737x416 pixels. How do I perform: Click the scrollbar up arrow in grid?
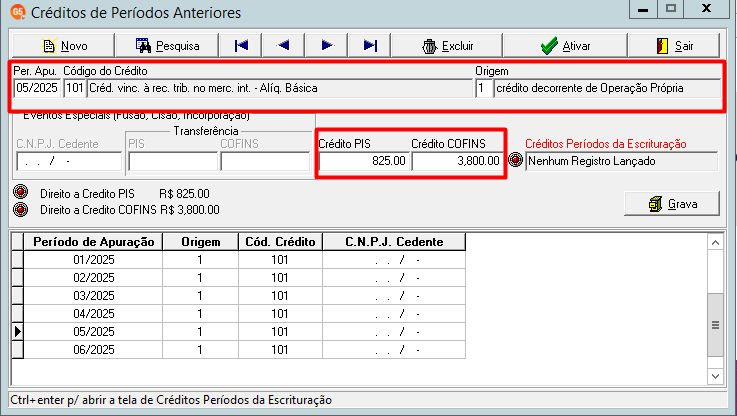click(x=715, y=243)
